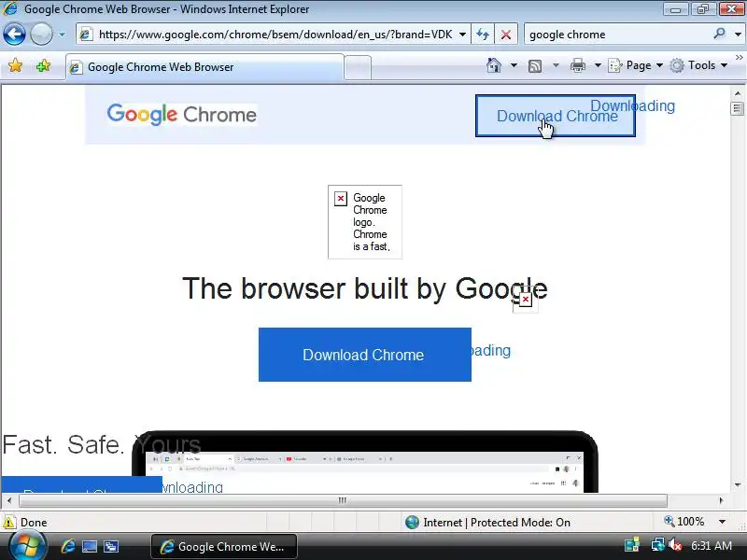Click the Switch between windows icon

[x=111, y=546]
